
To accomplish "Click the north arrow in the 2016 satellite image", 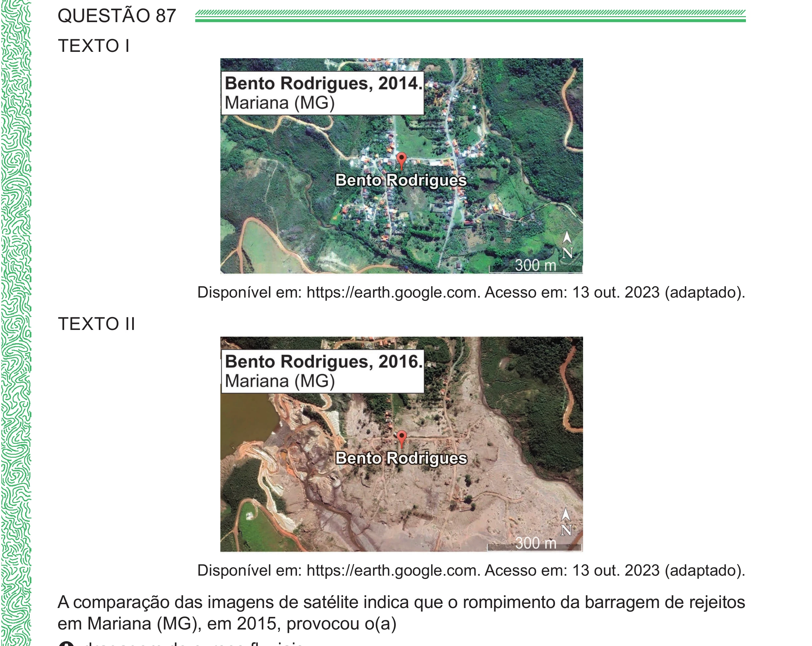I will 566,522.
